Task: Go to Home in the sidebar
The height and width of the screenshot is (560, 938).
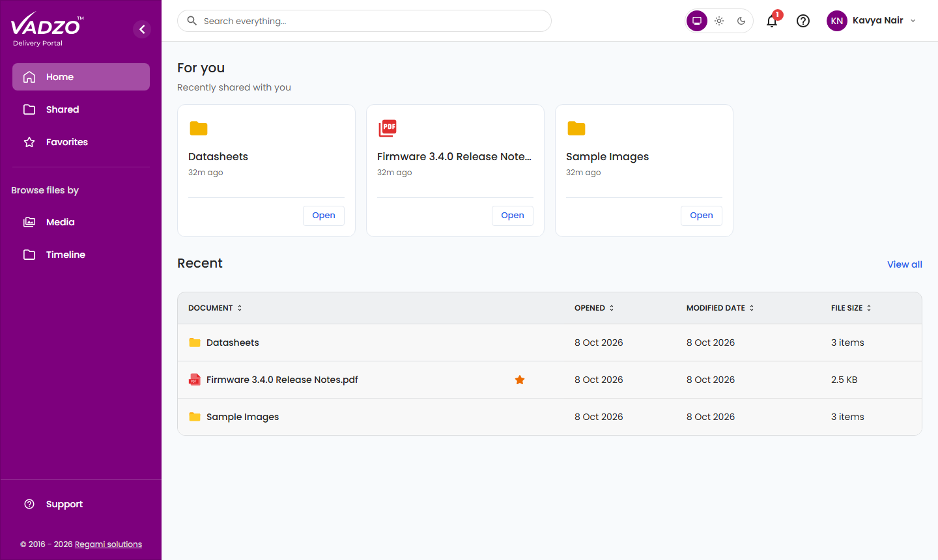Action: click(x=81, y=77)
